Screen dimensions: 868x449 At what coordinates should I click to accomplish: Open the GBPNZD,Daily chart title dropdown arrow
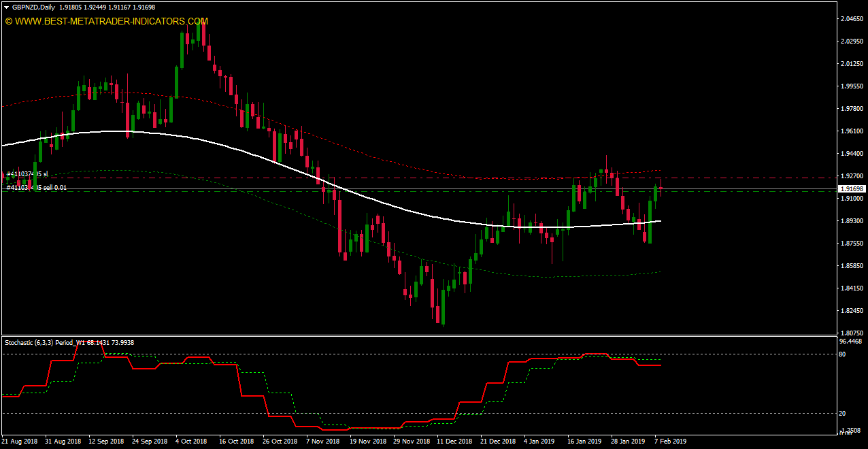pos(6,7)
